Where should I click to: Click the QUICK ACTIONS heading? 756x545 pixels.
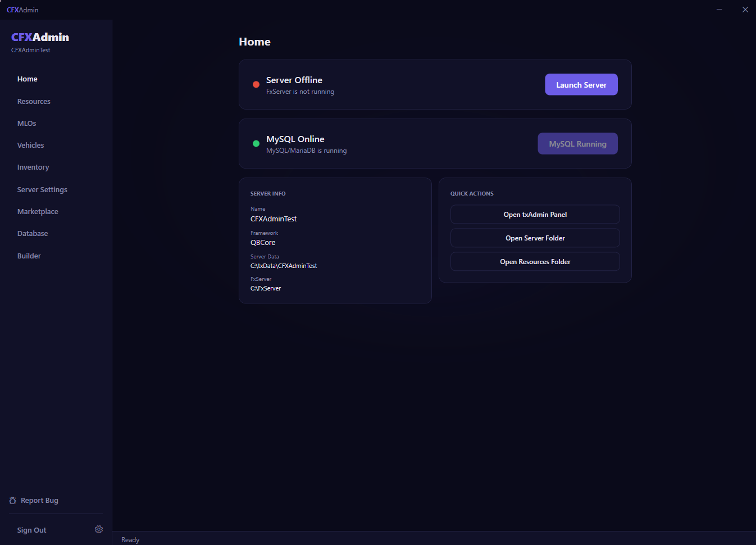tap(472, 194)
